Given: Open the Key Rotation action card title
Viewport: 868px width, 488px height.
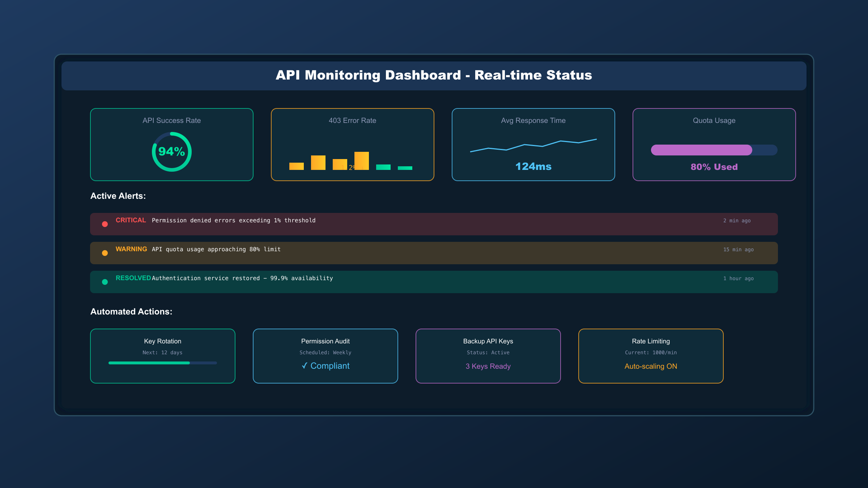Looking at the screenshot, I should [x=163, y=341].
